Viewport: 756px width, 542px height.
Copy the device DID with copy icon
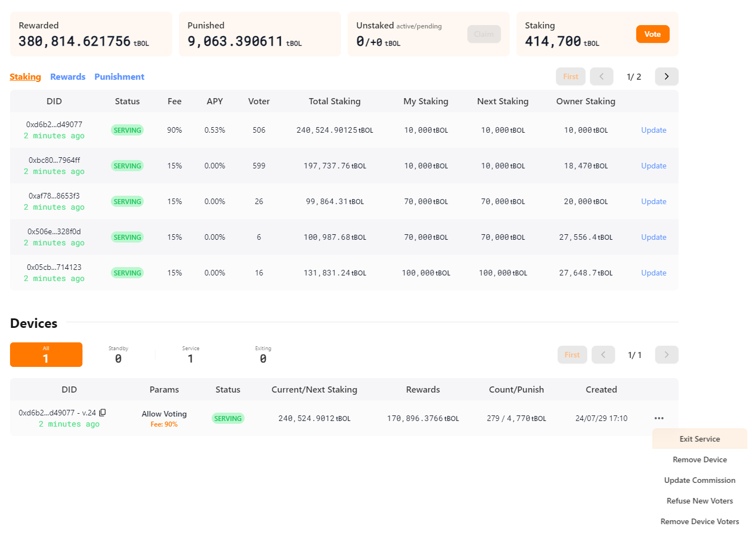click(x=103, y=413)
